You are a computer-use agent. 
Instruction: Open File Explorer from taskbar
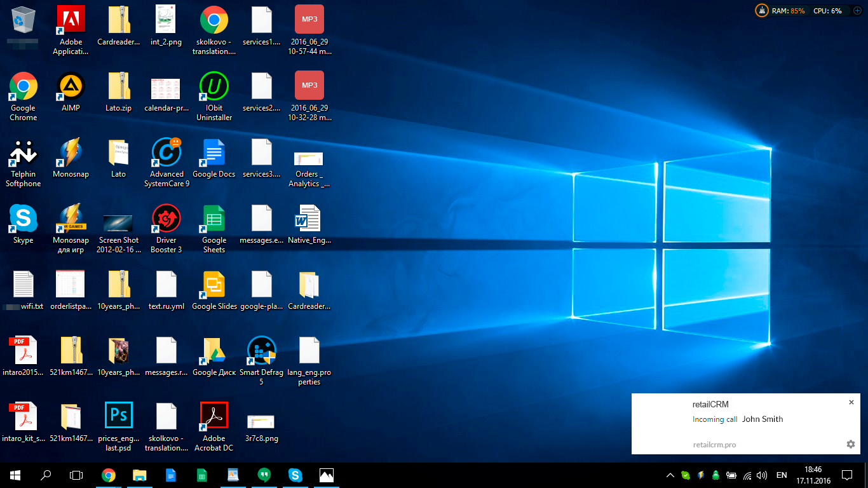[140, 475]
